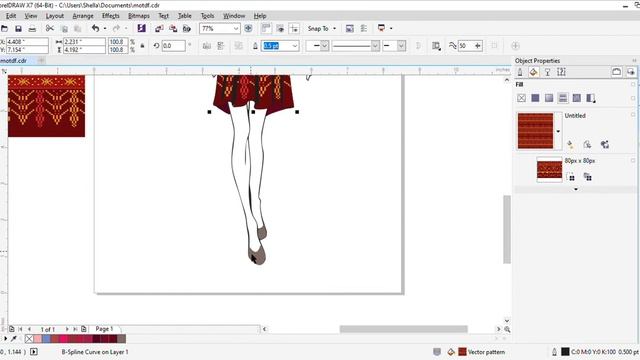Open the Bitmaps menu
This screenshot has height=360, width=640.
tap(139, 16)
